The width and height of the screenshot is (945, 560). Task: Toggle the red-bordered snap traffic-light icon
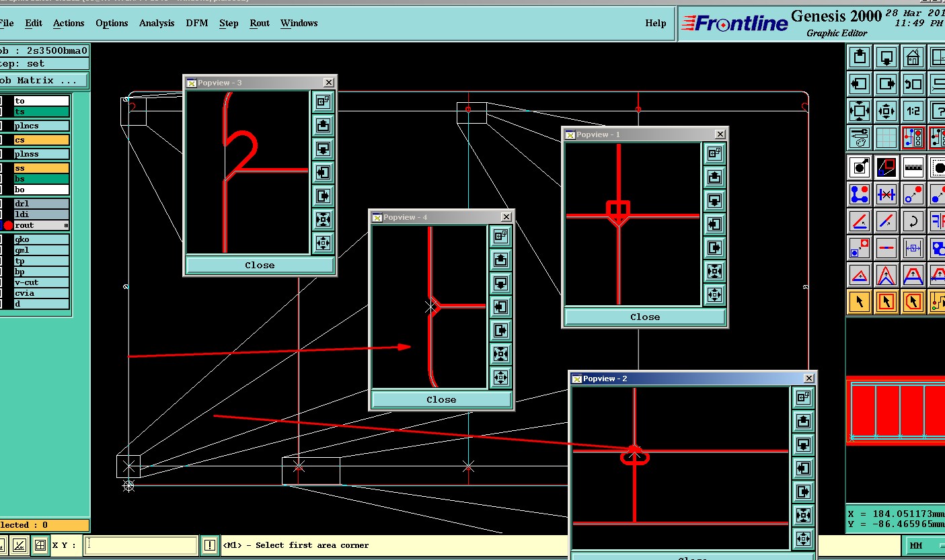click(913, 138)
